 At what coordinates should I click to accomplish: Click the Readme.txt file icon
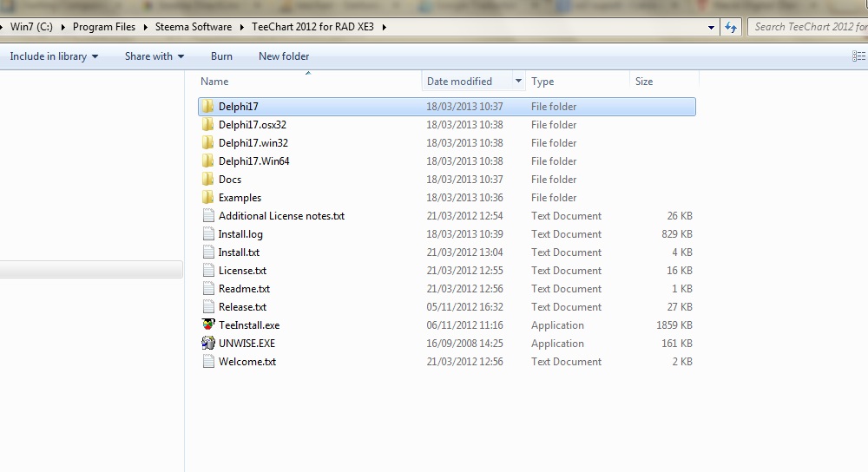pyautogui.click(x=208, y=289)
